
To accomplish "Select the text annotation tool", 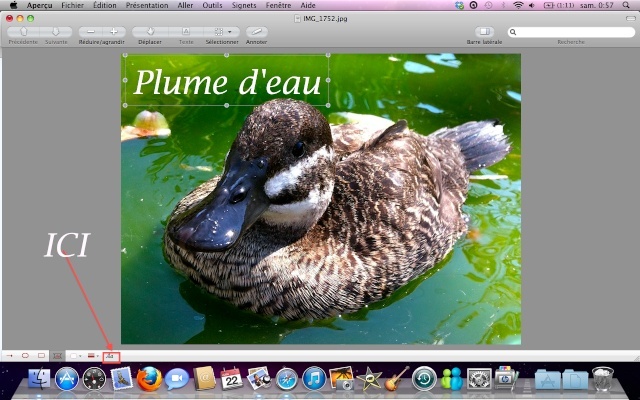I will (58, 356).
